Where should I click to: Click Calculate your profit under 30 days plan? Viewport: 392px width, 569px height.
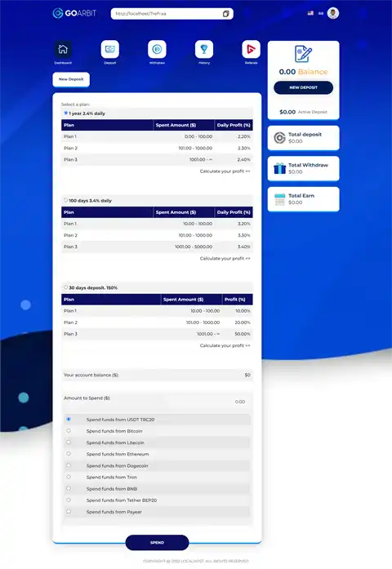225,345
